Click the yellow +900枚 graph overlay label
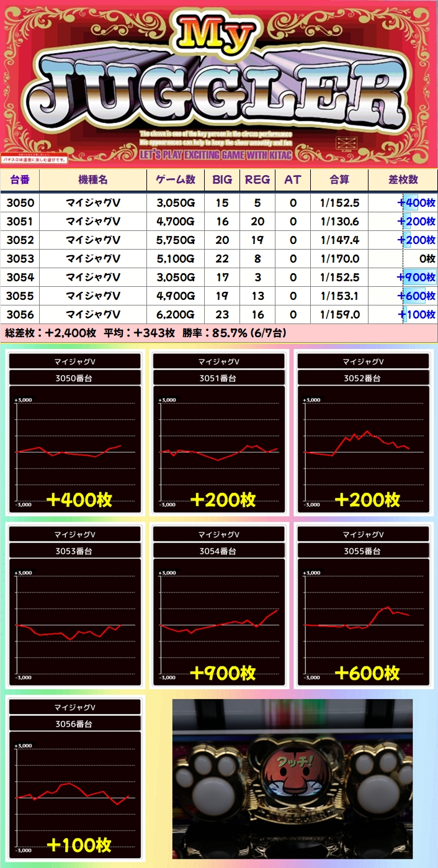Screen dimensions: 438x868 click(222, 672)
